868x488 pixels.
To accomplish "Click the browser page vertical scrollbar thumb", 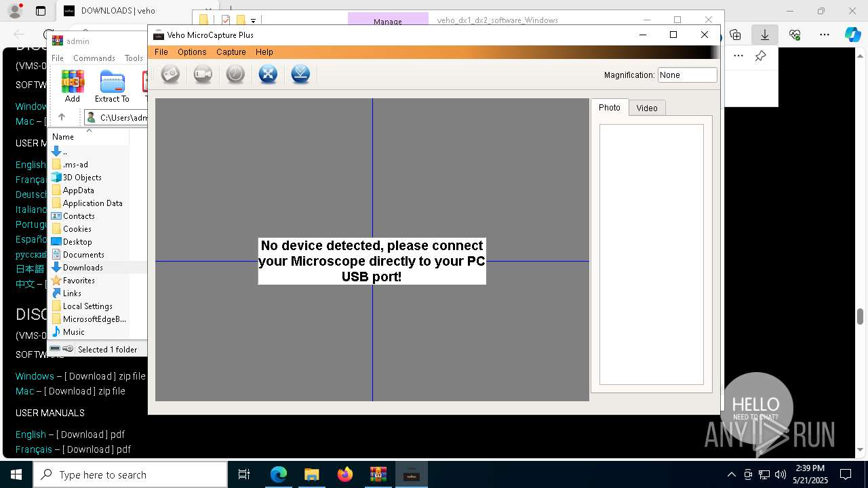I will pos(860,317).
